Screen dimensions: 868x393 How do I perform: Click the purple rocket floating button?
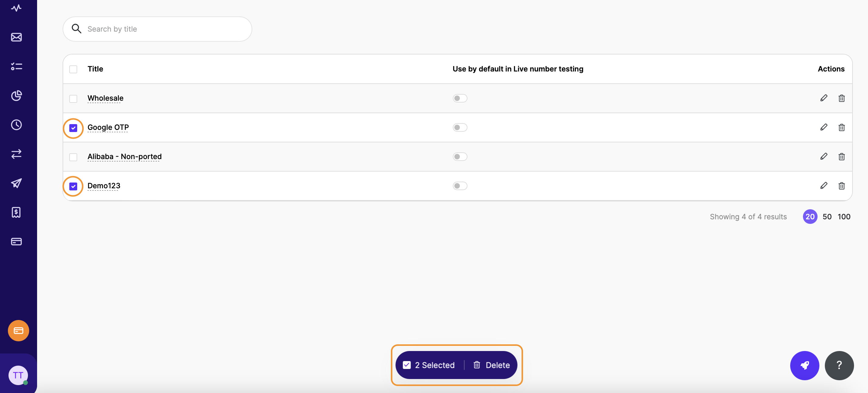(804, 365)
